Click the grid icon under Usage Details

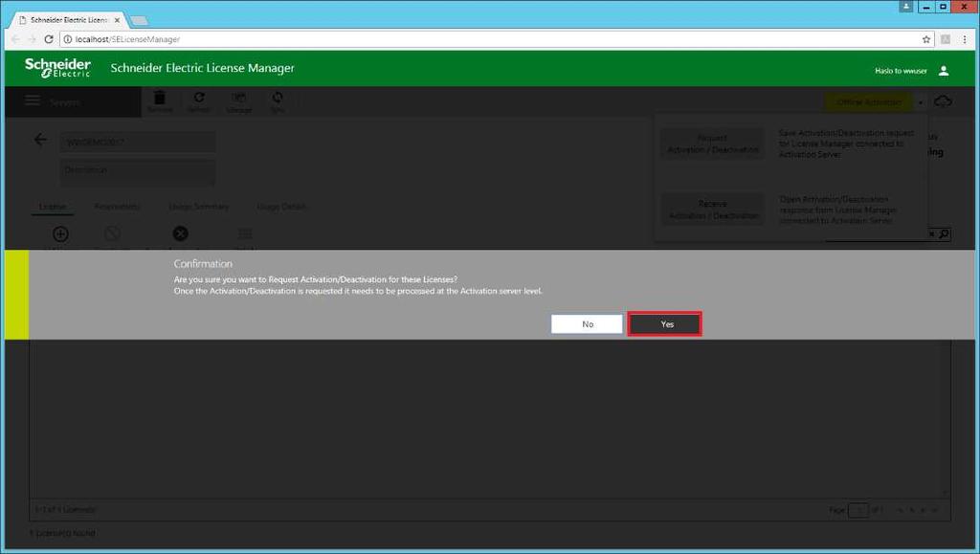245,234
